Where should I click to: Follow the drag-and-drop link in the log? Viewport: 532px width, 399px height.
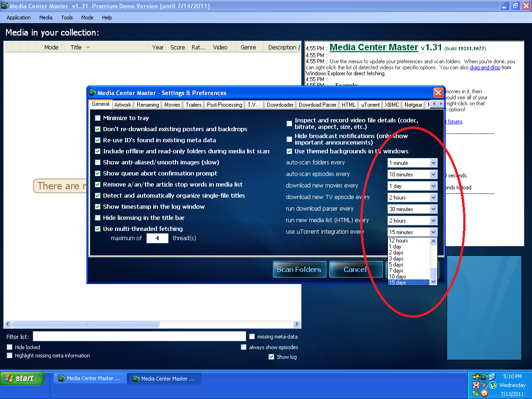[485, 67]
